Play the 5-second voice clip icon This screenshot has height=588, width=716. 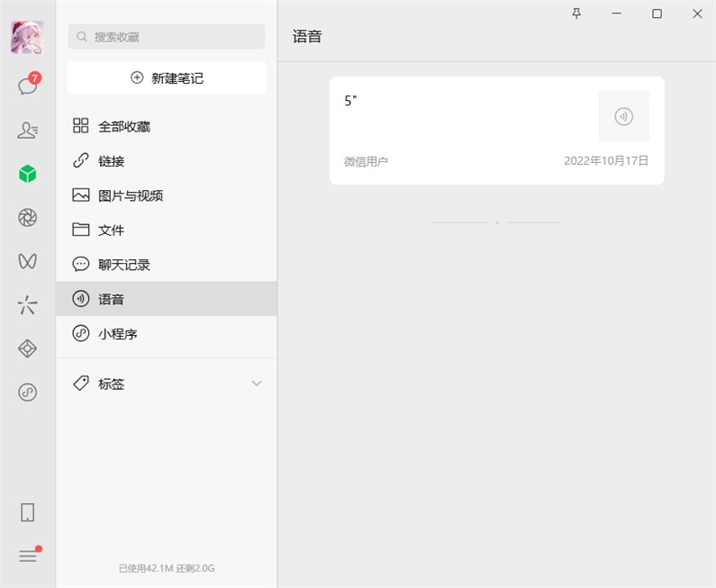[623, 116]
